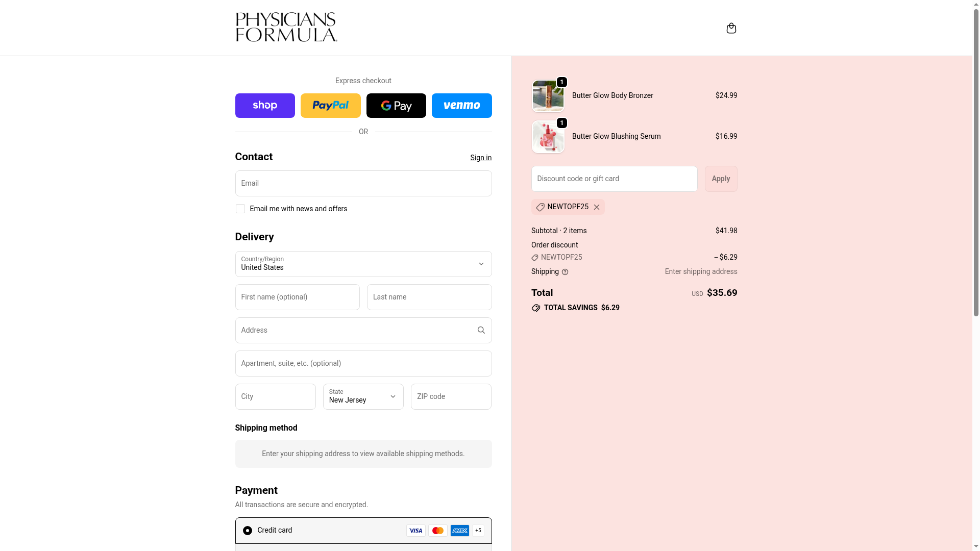
Task: Click the American Express card icon
Action: click(x=459, y=531)
